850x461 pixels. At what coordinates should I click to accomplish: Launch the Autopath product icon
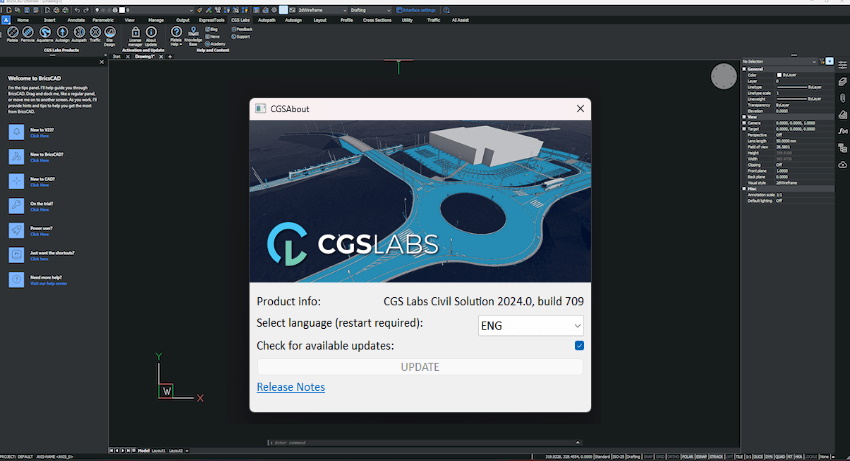coord(79,34)
